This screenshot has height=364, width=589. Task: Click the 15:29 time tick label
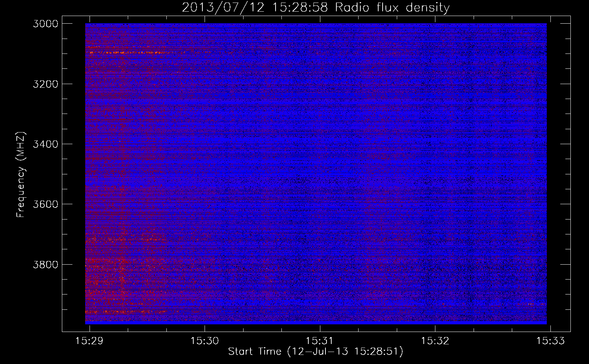(x=90, y=341)
